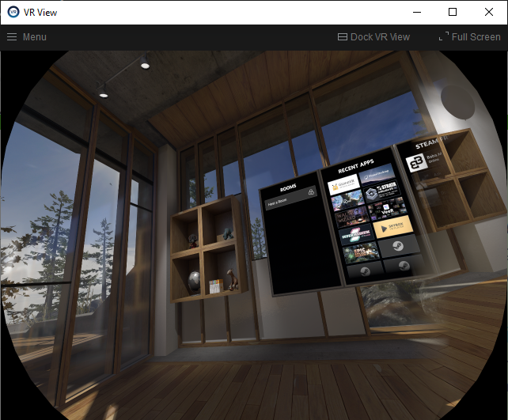Screen dimensions: 508x420
Task: Click the bottom-right Steam placeholder tile
Action: pyautogui.click(x=404, y=266)
